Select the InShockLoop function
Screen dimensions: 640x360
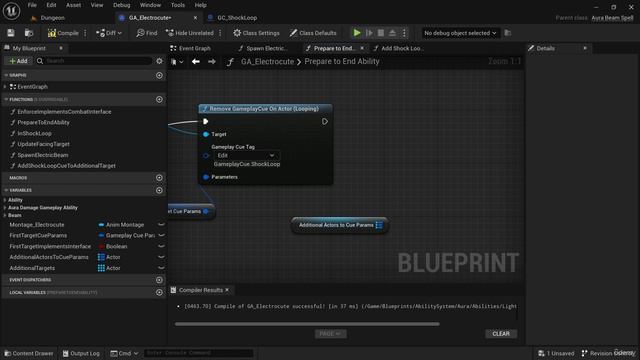(x=34, y=133)
